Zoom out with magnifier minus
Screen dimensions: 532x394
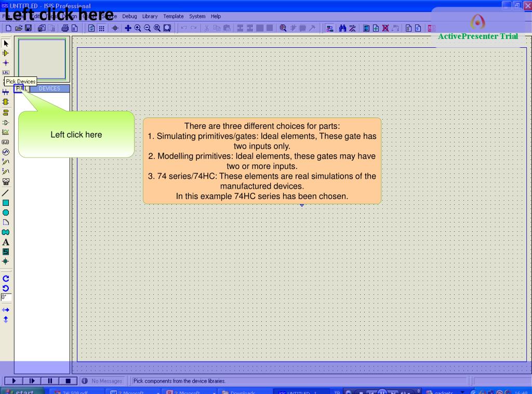click(x=147, y=28)
